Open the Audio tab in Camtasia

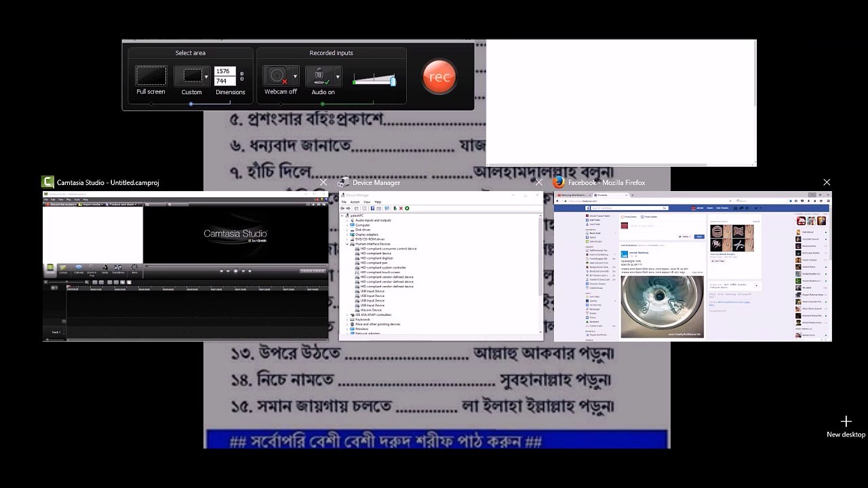pyautogui.click(x=105, y=269)
